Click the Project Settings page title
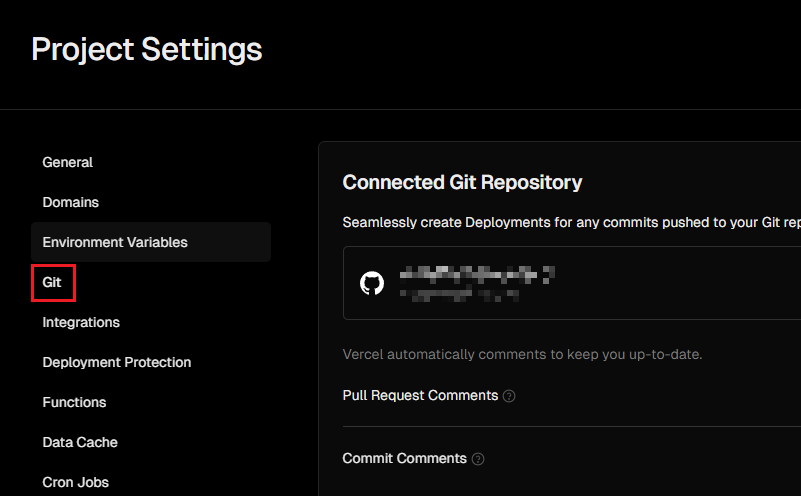The image size is (801, 496). (147, 50)
